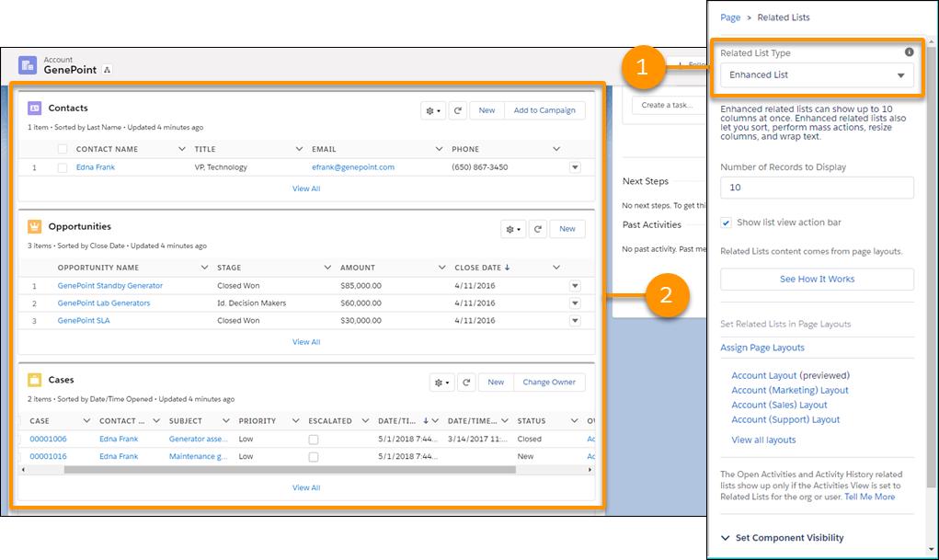The image size is (939, 560).
Task: Open the Related List Type dropdown
Action: click(817, 75)
